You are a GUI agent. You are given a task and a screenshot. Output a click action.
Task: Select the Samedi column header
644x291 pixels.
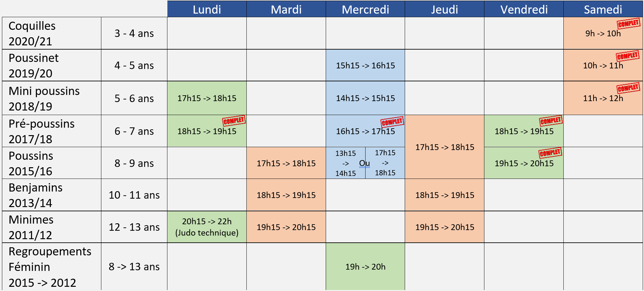603,9
